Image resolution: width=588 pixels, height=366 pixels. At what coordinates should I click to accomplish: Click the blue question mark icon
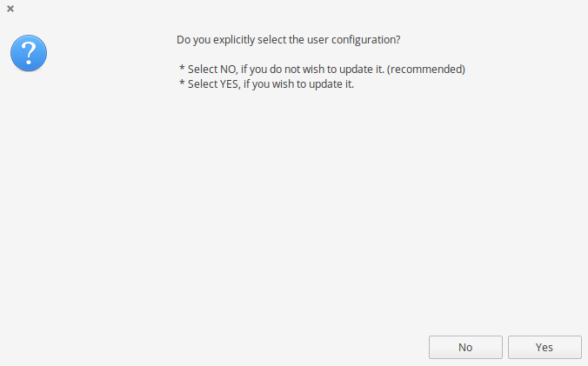29,54
